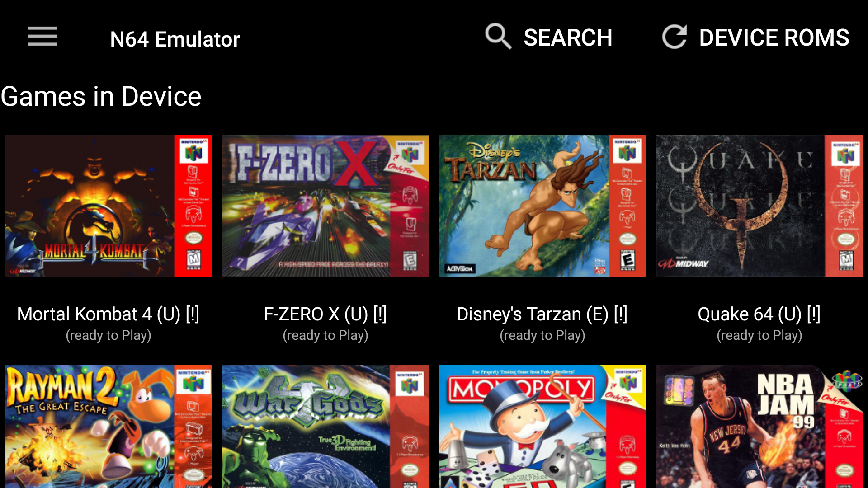Viewport: 868px width, 488px height.
Task: Launch Rayman 2 The Great Escape cover
Action: [108, 427]
